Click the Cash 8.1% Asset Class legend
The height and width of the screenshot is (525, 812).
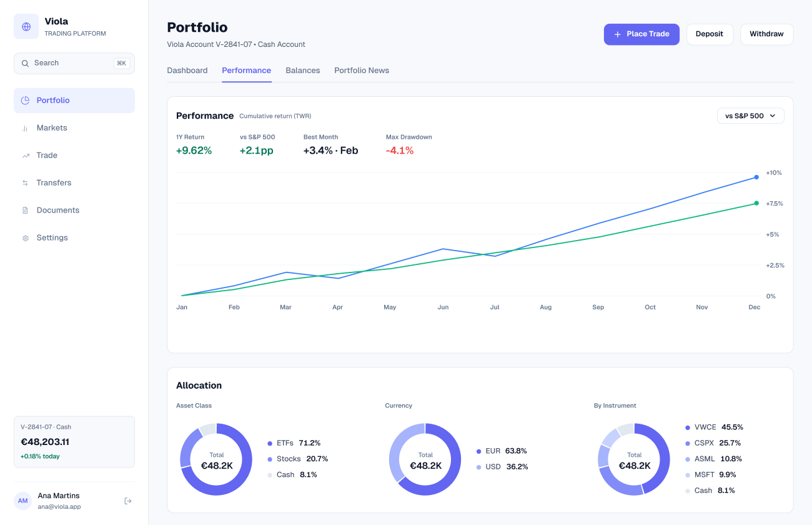292,475
